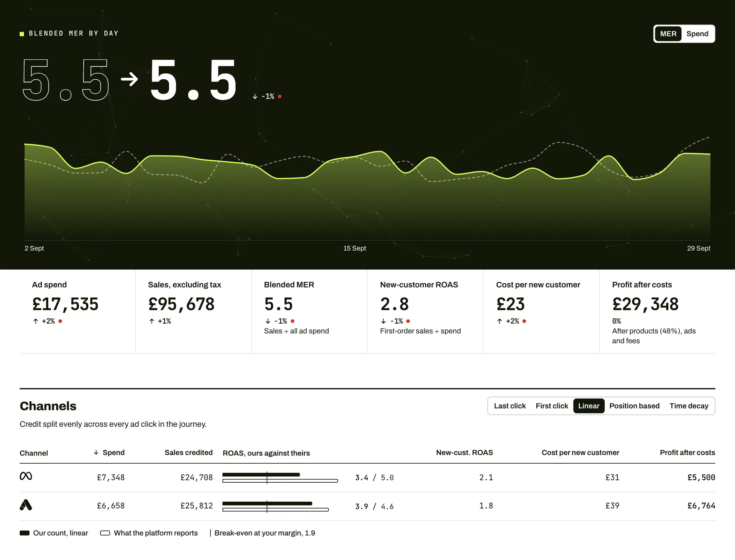Image resolution: width=735 pixels, height=560 pixels.
Task: Click Google Ads' spend value £6,658
Action: (111, 506)
